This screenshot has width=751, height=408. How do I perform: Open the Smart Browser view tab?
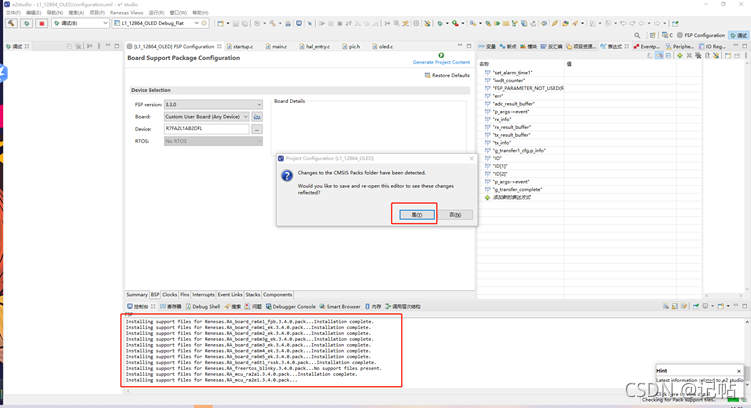pos(340,306)
